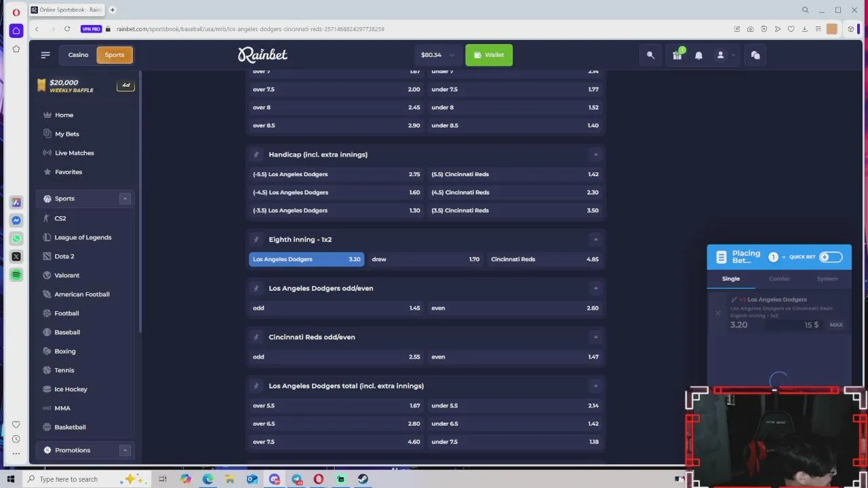Favorite the Handicap market star
Screen dimensions: 868x488
click(256, 155)
